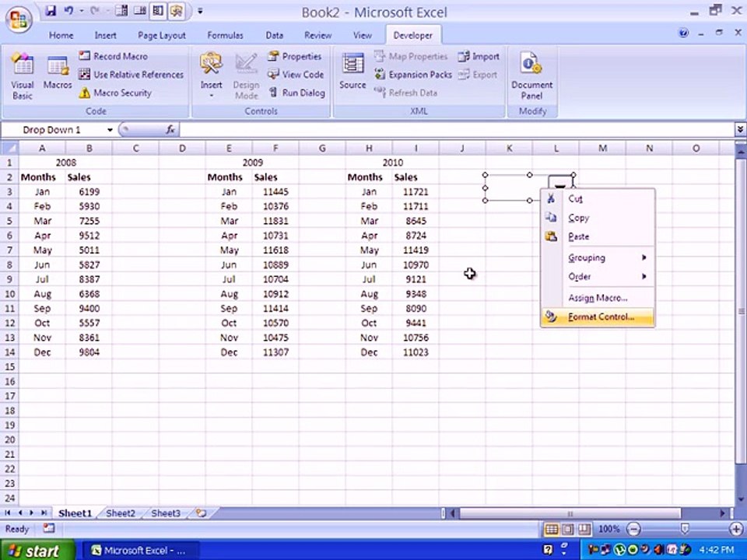
Task: Open control Properties
Action: (294, 56)
